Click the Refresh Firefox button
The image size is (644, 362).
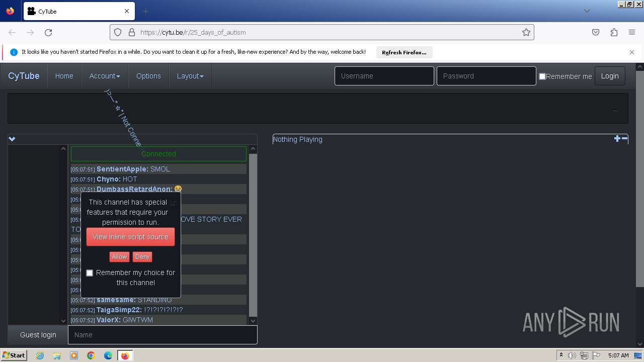point(404,52)
